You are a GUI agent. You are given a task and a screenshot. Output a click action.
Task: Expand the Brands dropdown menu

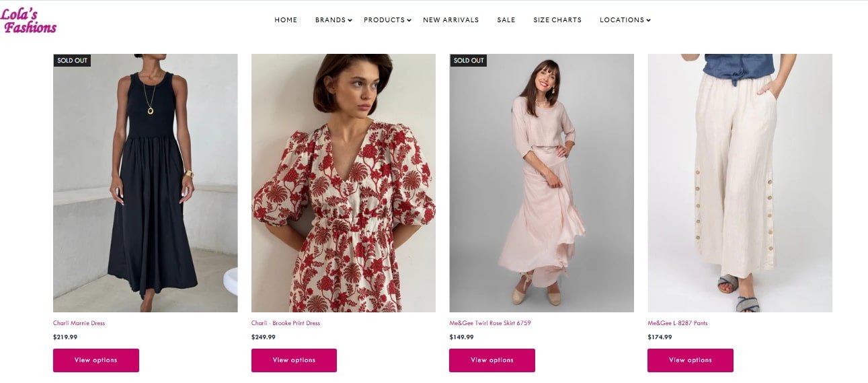coord(333,20)
